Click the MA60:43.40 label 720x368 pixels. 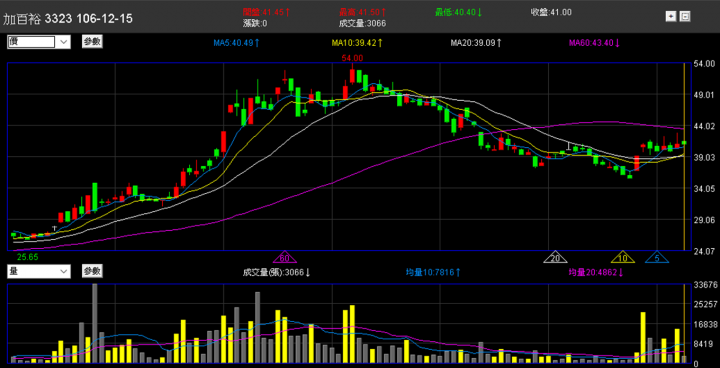pyautogui.click(x=595, y=43)
